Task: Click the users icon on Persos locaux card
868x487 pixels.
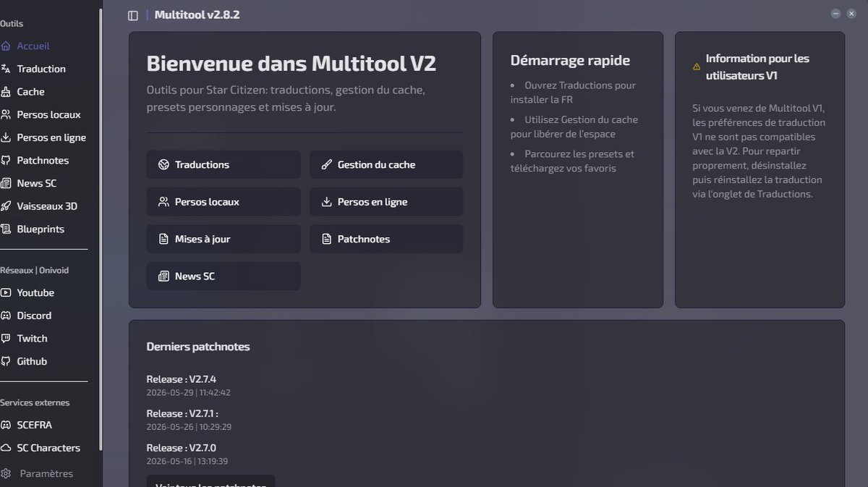Action: [163, 202]
